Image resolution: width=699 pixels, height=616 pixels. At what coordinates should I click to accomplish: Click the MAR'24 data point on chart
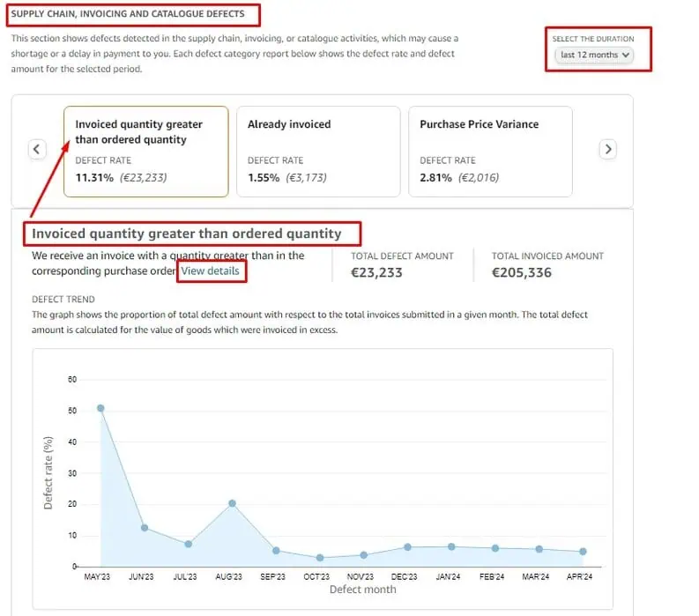click(539, 549)
